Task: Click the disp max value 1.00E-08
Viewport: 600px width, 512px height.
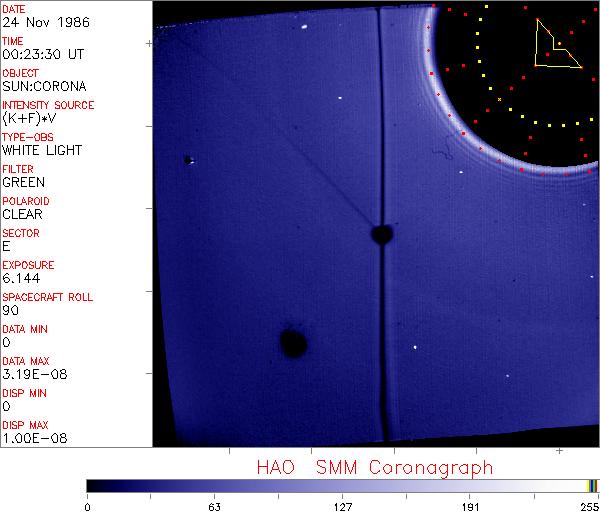Action: pyautogui.click(x=35, y=438)
